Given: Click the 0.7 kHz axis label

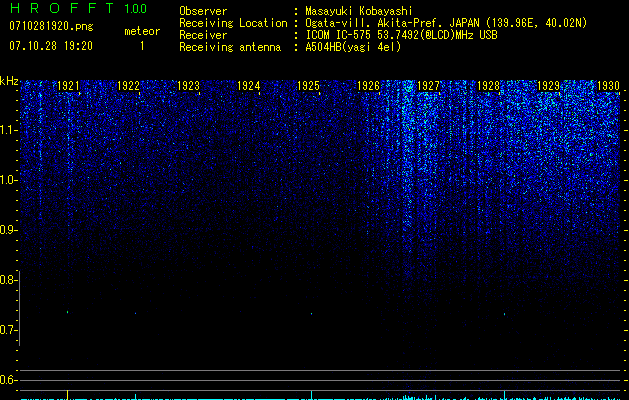Looking at the screenshot, I should (x=7, y=330).
